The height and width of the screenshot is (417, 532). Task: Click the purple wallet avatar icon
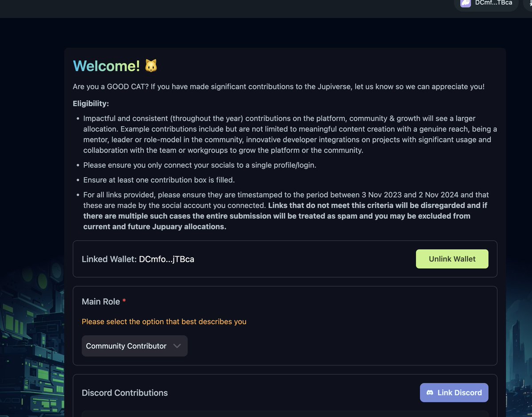(x=465, y=3)
